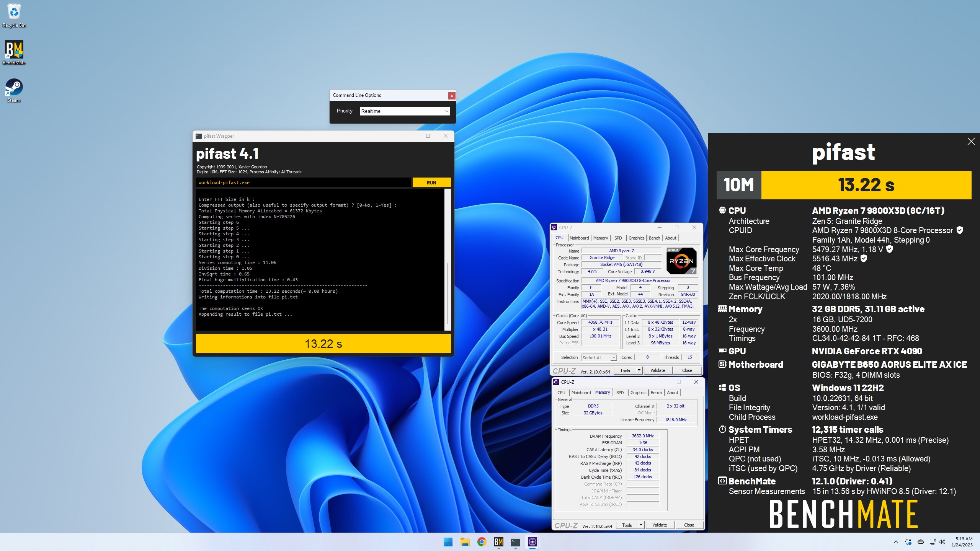
Task: Click the workload-pifast.exe command field
Action: pyautogui.click(x=303, y=183)
